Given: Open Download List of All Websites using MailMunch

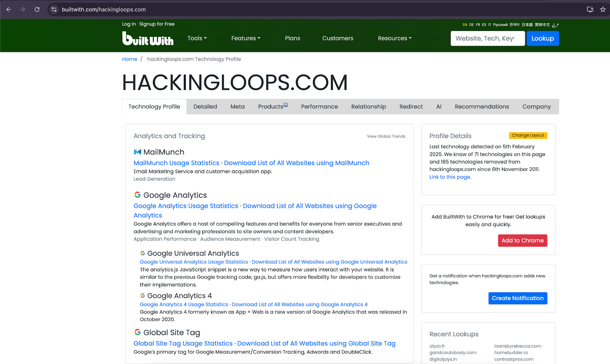Looking at the screenshot, I should 297,163.
